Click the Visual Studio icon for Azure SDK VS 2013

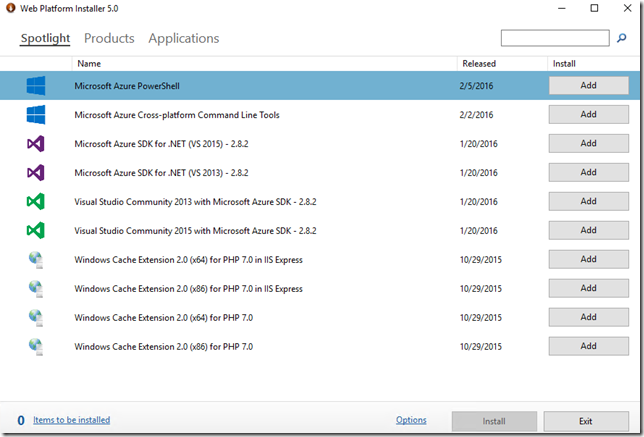(36, 172)
